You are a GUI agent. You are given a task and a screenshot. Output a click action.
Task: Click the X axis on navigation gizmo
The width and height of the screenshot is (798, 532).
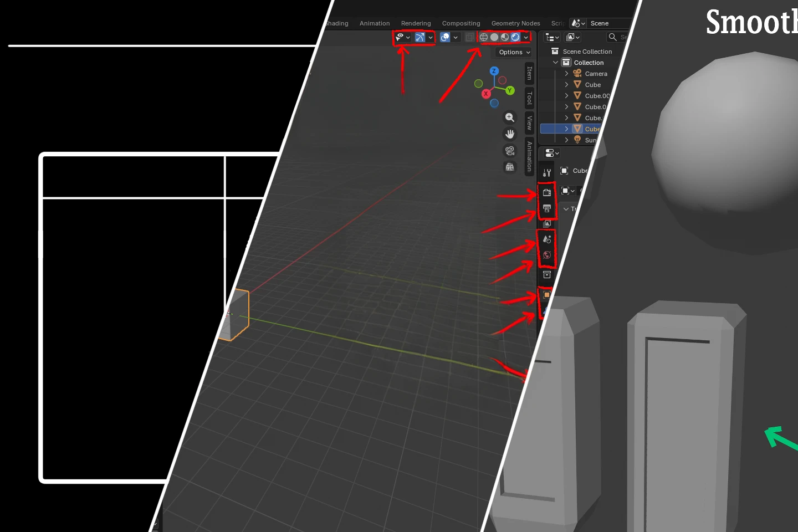coord(486,94)
